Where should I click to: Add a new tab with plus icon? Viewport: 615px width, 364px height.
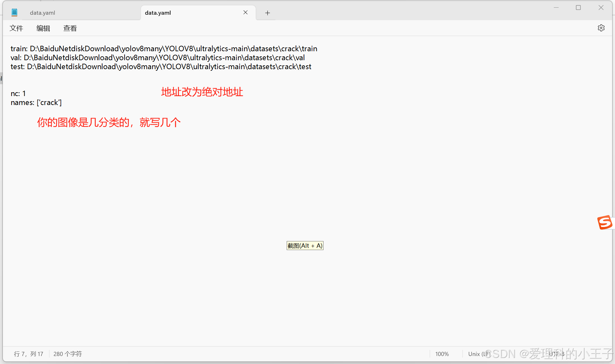tap(267, 13)
